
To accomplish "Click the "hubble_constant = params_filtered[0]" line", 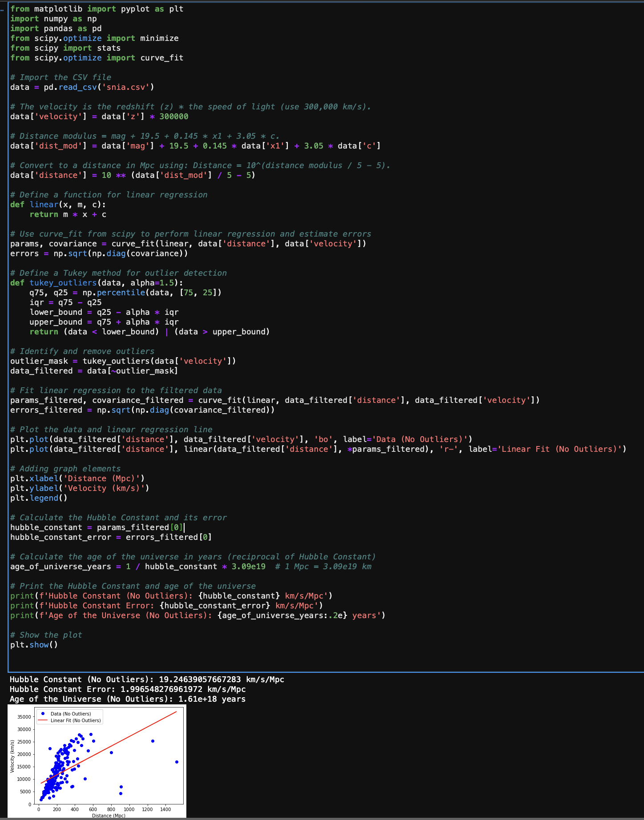I will click(x=97, y=527).
